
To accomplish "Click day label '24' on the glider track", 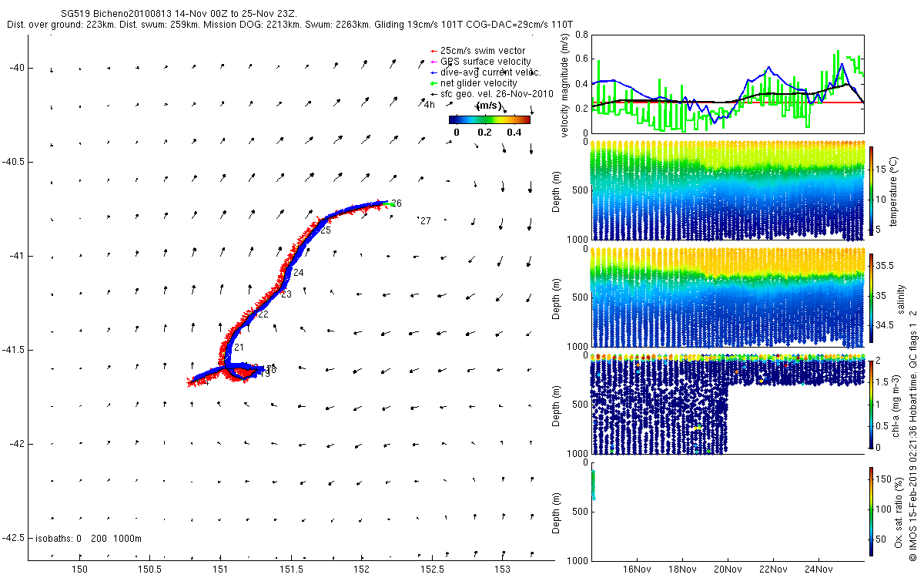I will [x=299, y=273].
